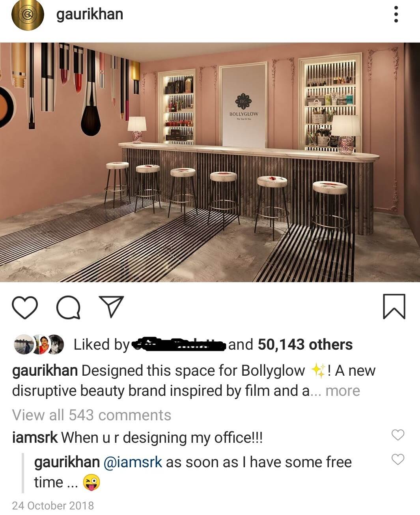Open gaurikhan username in the reply
Image resolution: width=420 pixels, height=515 pixels.
pyautogui.click(x=67, y=462)
